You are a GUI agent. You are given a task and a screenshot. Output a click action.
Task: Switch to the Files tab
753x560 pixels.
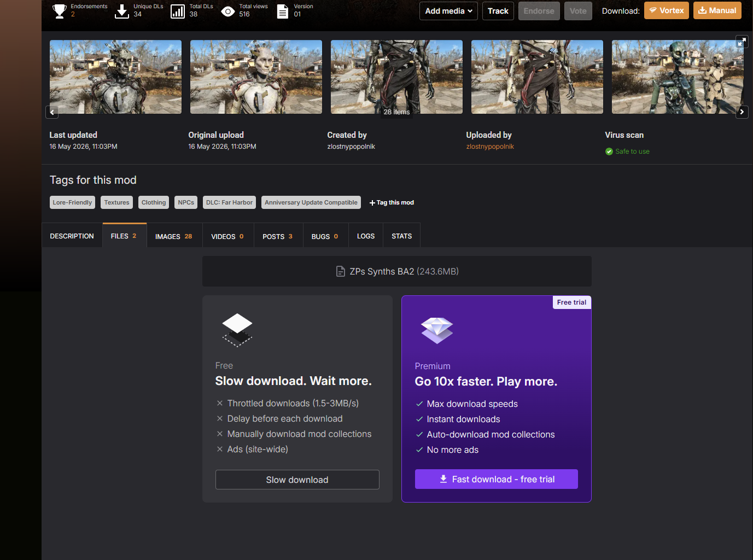124,236
